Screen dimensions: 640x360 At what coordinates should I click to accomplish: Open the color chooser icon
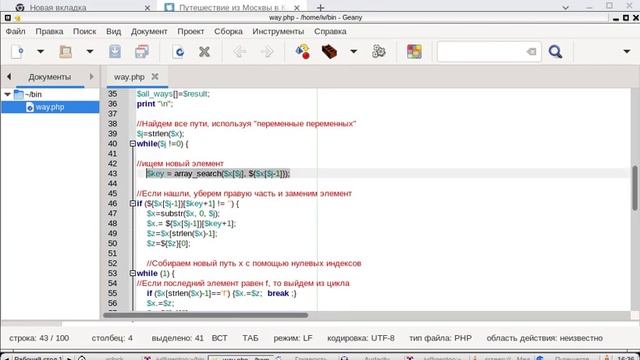pyautogui.click(x=414, y=52)
